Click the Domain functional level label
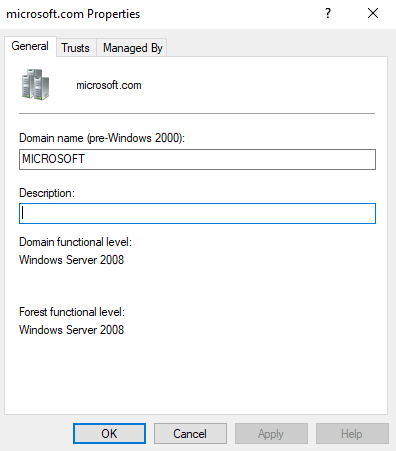 75,242
